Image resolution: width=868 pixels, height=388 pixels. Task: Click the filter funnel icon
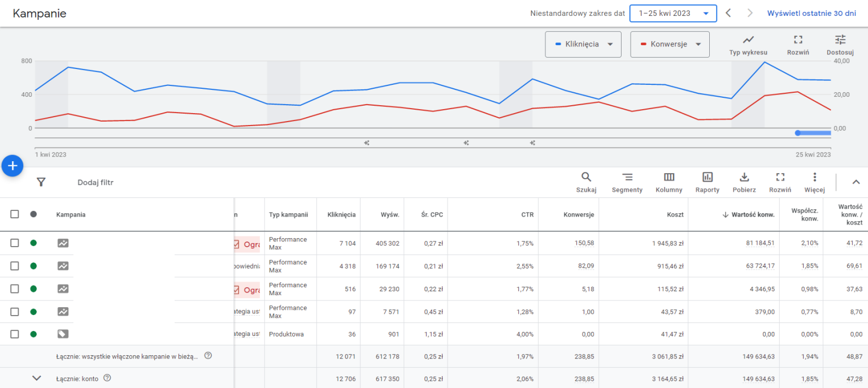point(41,182)
